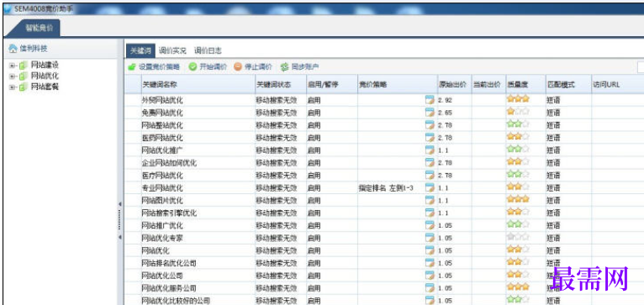The width and height of the screenshot is (644, 305).
Task: Open bid strategy editor for 网站优化比较好的公司 row
Action: click(x=430, y=301)
